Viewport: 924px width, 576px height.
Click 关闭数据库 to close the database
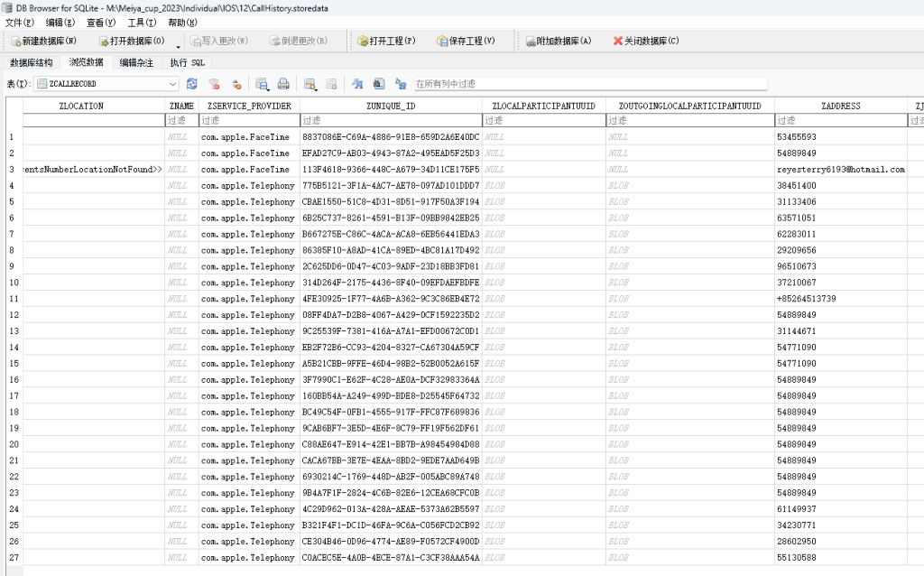point(645,41)
